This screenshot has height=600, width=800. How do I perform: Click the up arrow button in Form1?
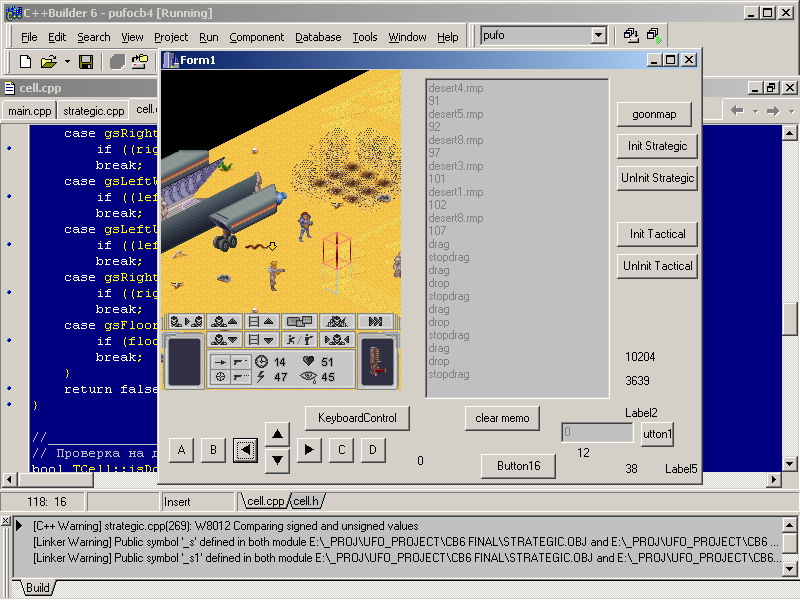(277, 434)
